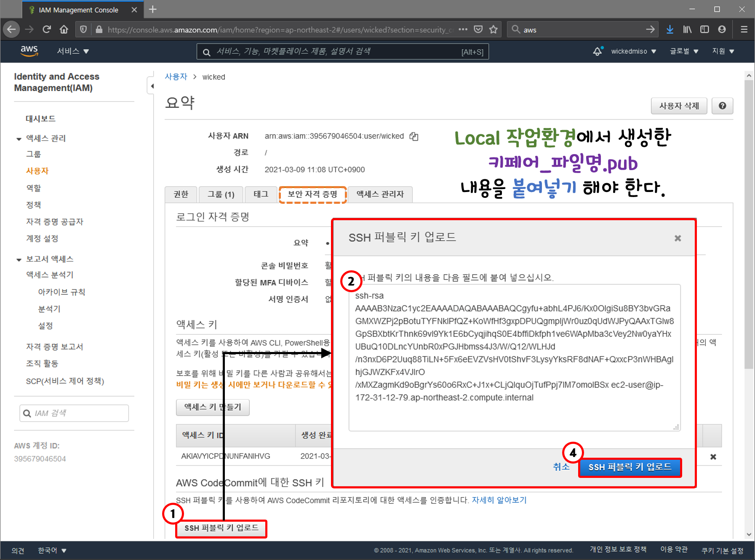755x560 pixels.
Task: Open 정책 in the IAM sidebar
Action: point(33,205)
